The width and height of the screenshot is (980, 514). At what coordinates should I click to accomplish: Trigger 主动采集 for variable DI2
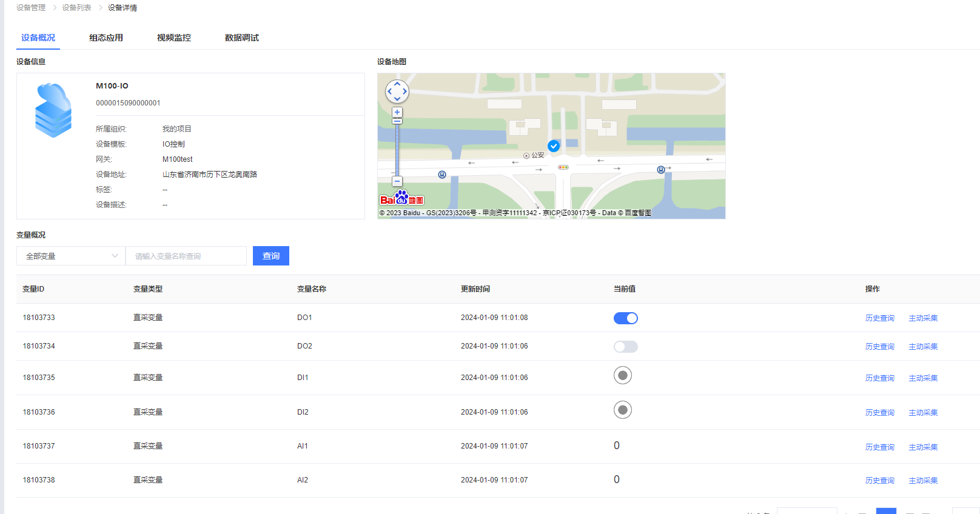point(923,413)
